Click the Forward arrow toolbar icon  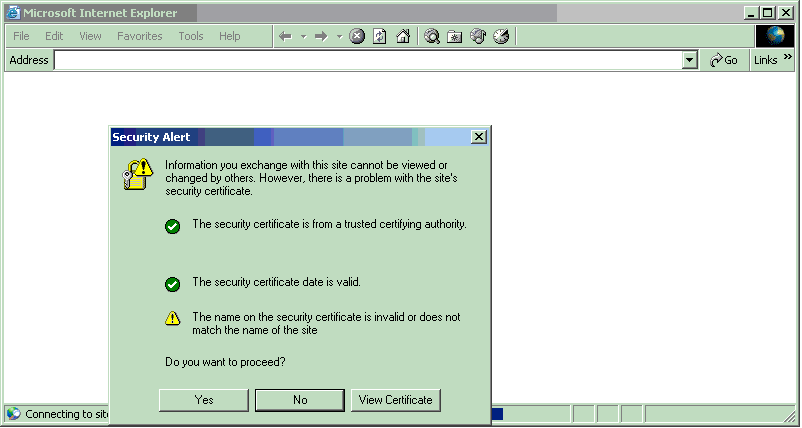click(321, 36)
